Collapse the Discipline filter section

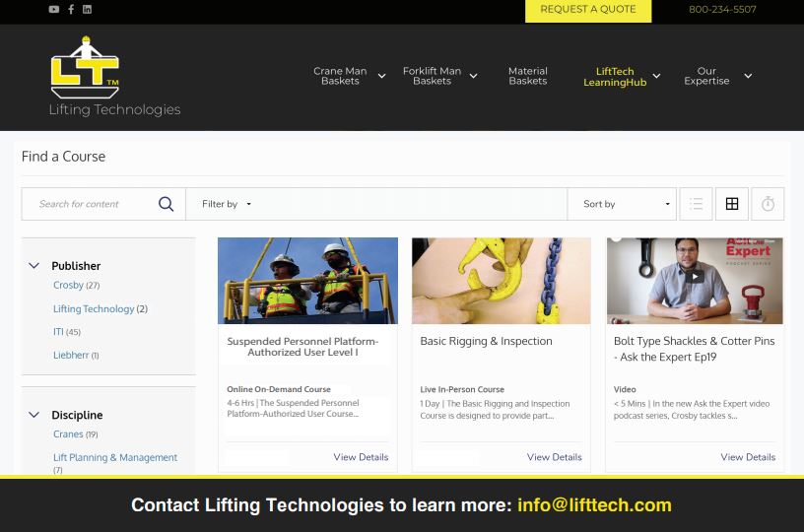[x=33, y=415]
